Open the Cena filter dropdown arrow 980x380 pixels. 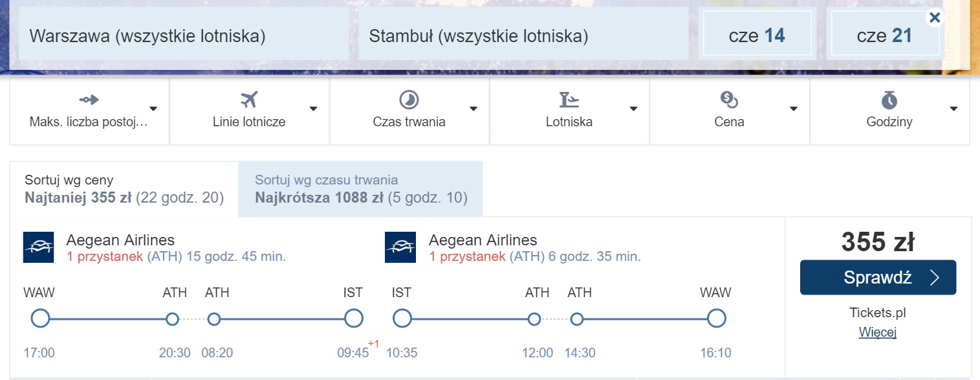click(794, 109)
